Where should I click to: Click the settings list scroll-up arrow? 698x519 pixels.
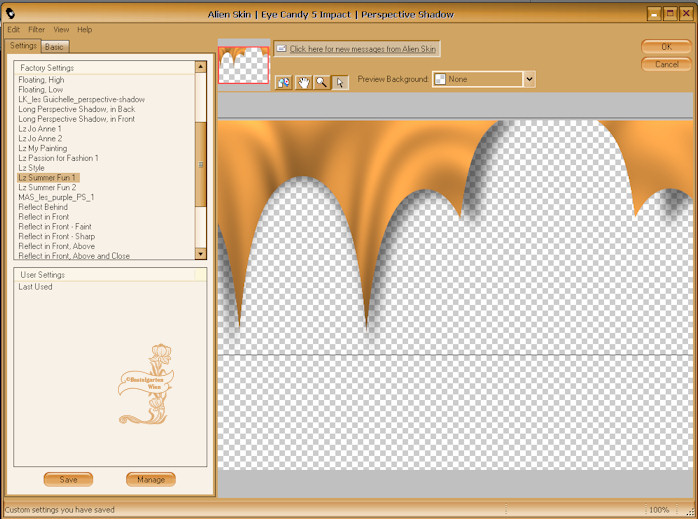201,67
